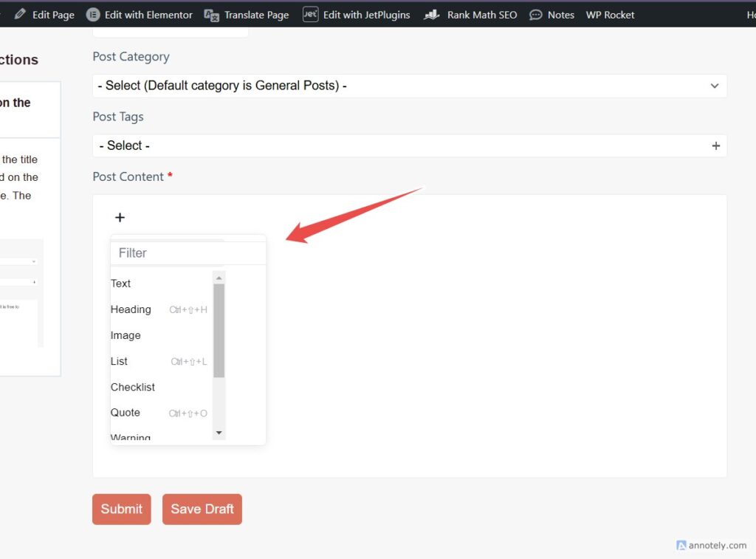Open WP Rocket in the admin bar
This screenshot has height=559, width=756.
pos(610,15)
